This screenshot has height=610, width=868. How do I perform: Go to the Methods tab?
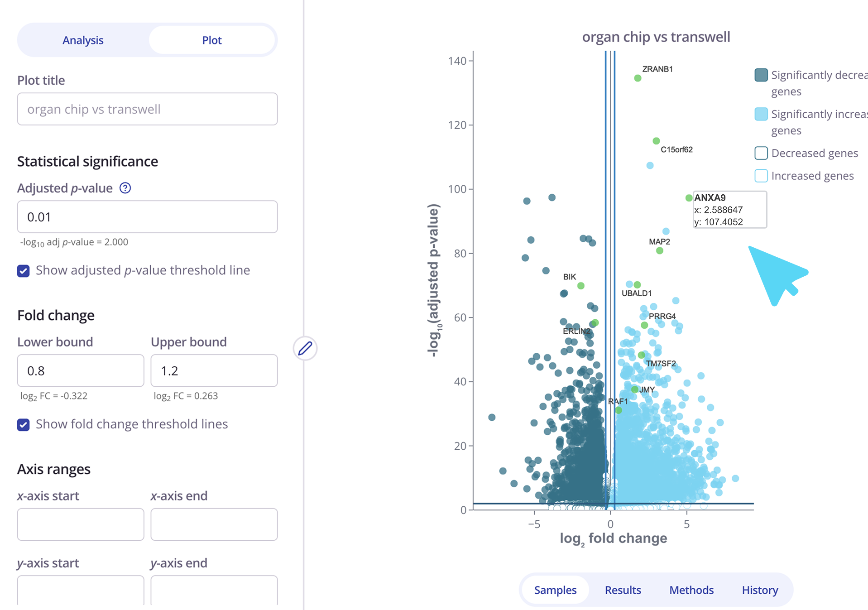[691, 590]
